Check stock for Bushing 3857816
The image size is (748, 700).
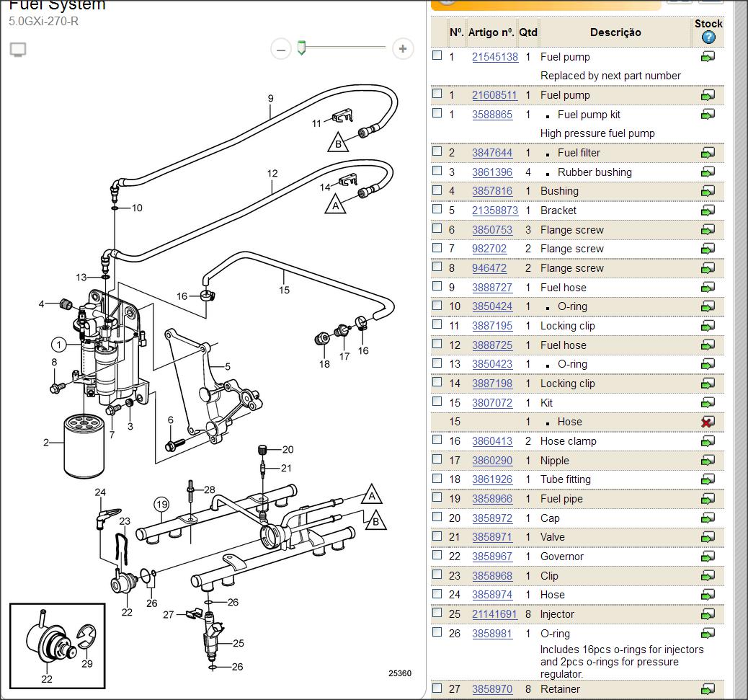tap(708, 191)
